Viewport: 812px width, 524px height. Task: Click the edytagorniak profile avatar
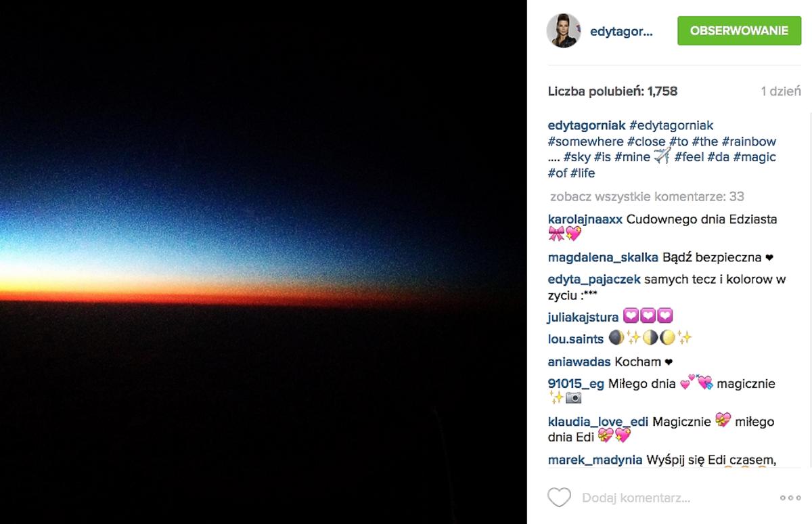[x=564, y=30]
